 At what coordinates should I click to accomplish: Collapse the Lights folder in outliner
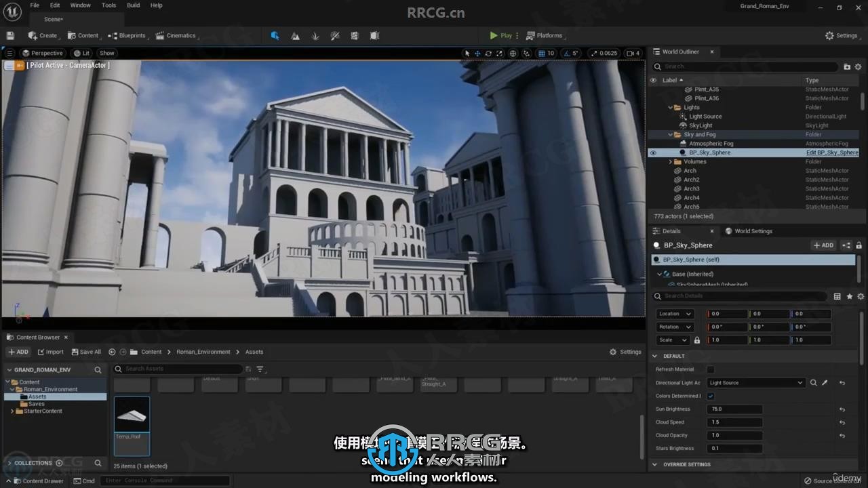point(671,107)
